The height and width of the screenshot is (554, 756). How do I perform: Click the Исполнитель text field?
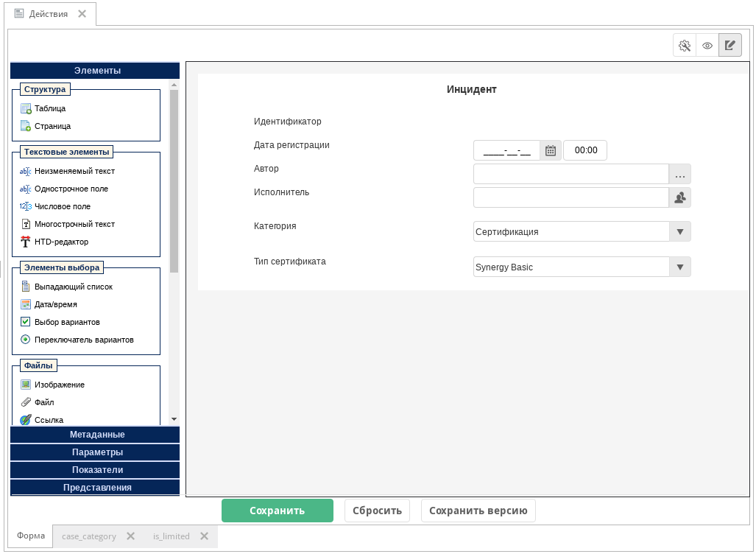pyautogui.click(x=570, y=198)
